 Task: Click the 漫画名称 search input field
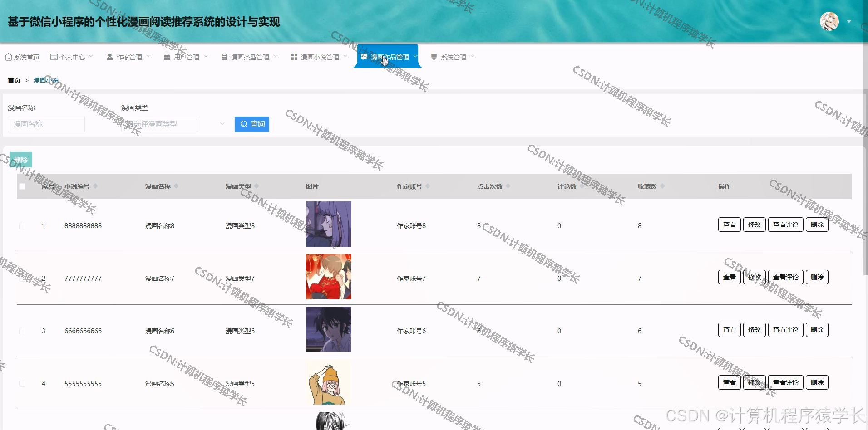pyautogui.click(x=46, y=124)
